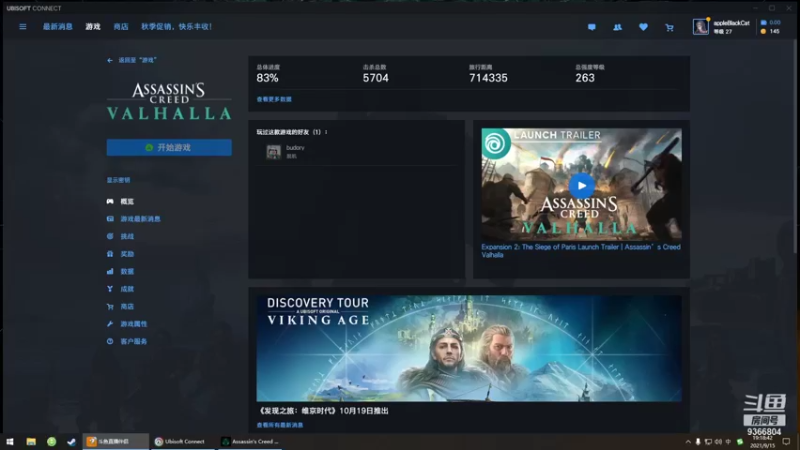Open the Windows notification center icon
Image resolution: width=800 pixels, height=450 pixels.
pos(786,442)
